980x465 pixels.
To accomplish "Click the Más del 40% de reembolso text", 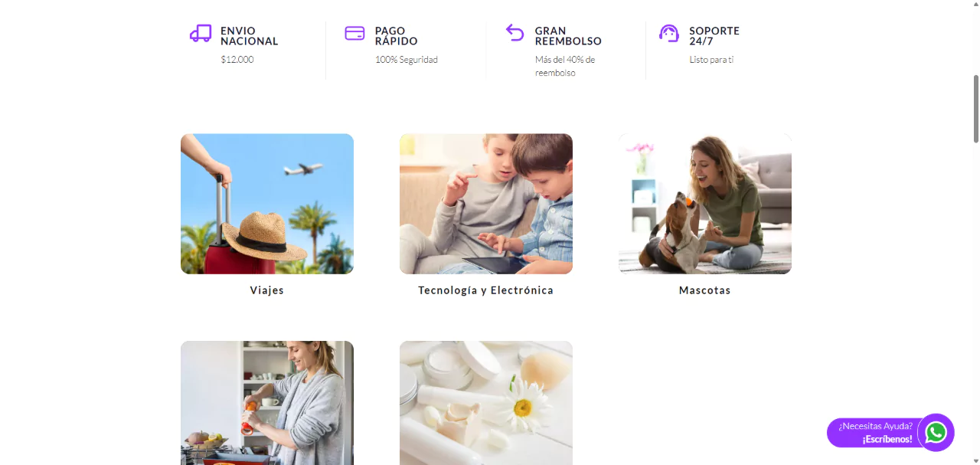I will coord(565,66).
